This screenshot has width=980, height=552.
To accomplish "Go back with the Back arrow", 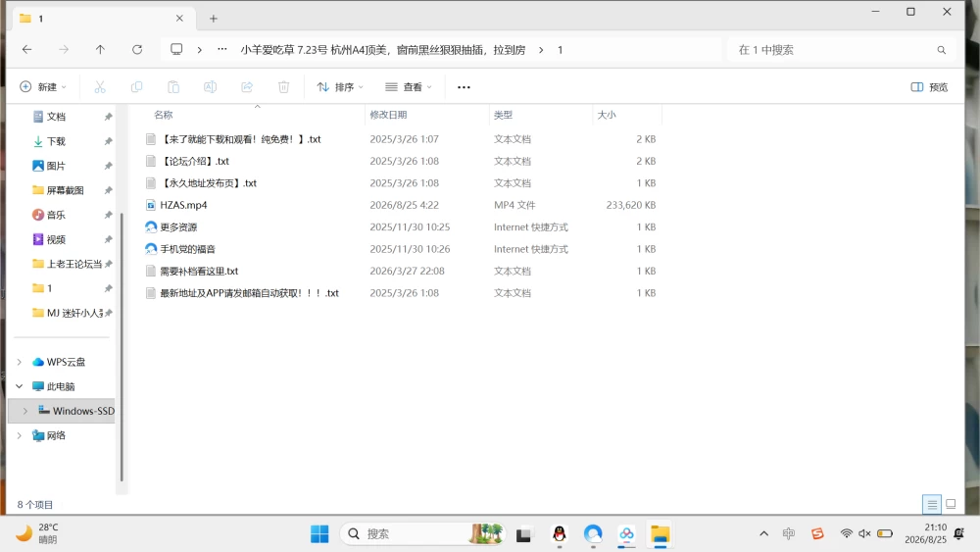I will pos(26,49).
